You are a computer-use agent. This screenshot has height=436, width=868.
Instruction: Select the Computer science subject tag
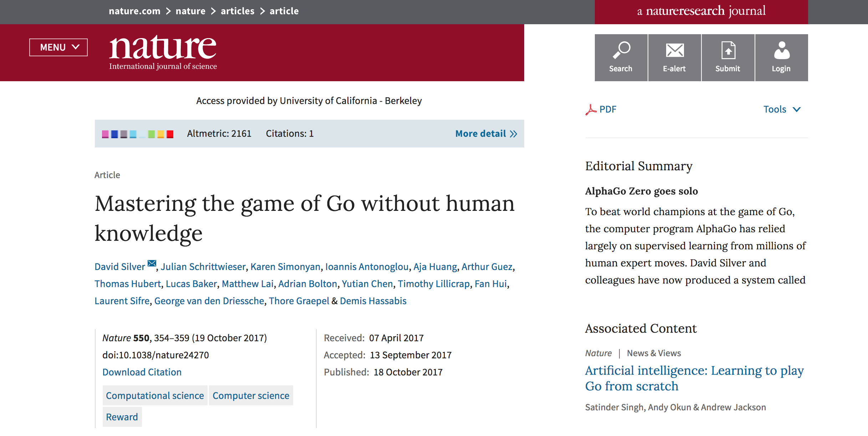(x=251, y=396)
